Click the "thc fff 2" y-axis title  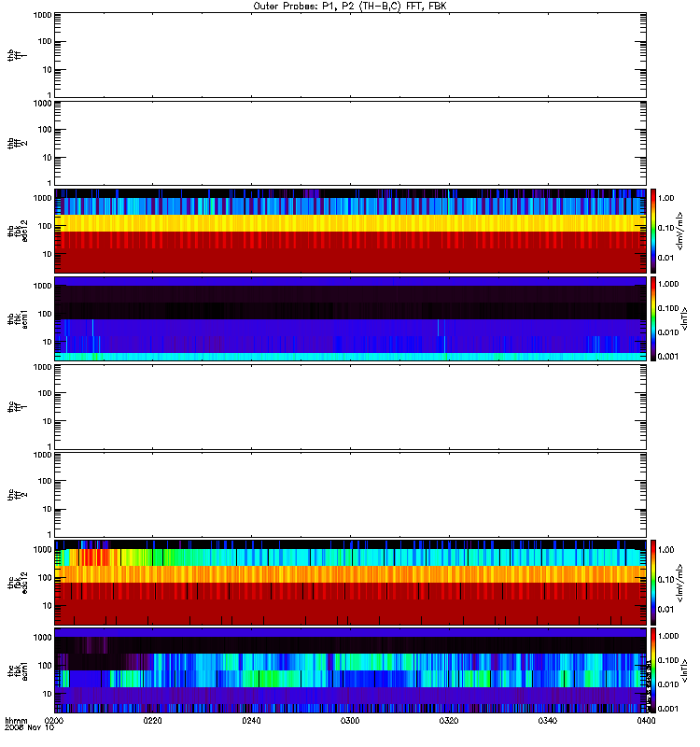pyautogui.click(x=17, y=495)
